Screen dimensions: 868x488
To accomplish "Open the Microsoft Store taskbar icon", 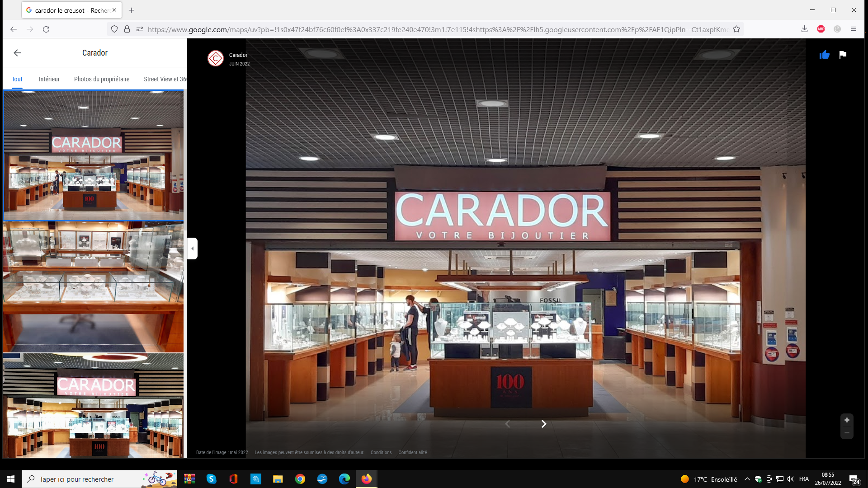I will tap(256, 479).
